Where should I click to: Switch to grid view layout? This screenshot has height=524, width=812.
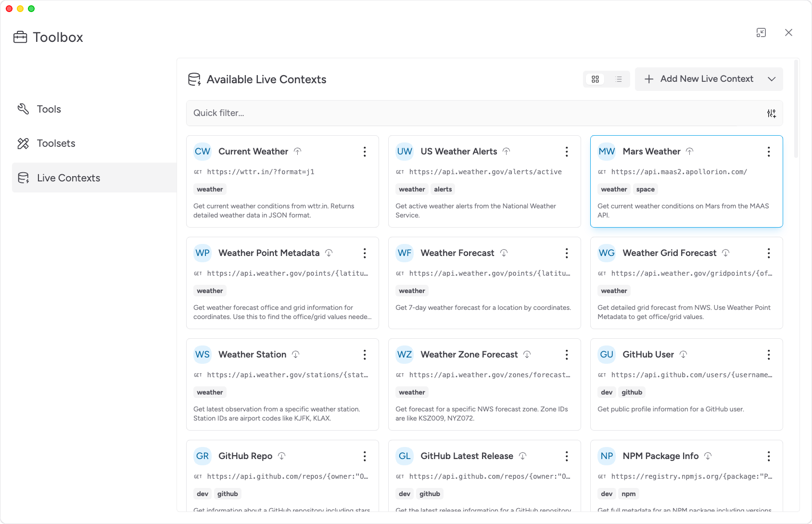click(x=595, y=79)
